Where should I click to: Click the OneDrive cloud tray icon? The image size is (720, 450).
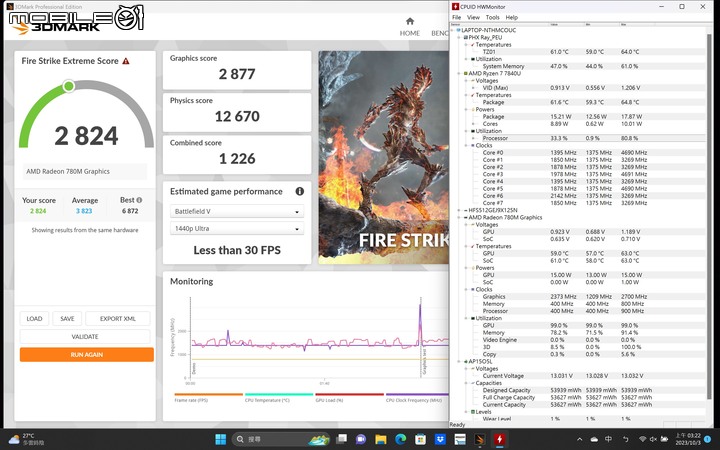(x=594, y=439)
